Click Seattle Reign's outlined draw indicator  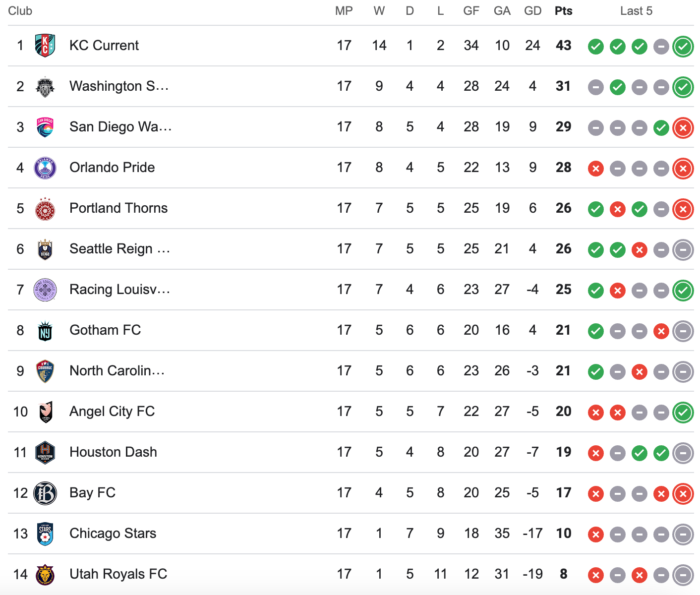[x=683, y=250]
